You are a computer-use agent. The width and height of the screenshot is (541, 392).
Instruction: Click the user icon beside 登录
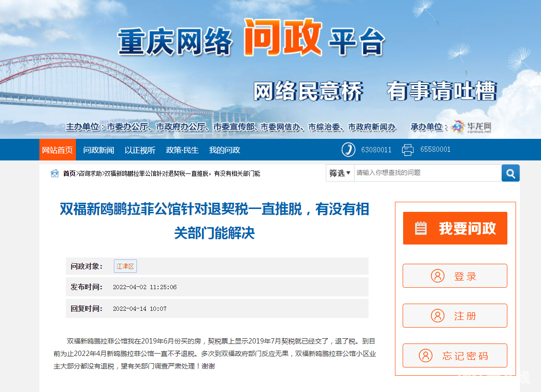438,276
